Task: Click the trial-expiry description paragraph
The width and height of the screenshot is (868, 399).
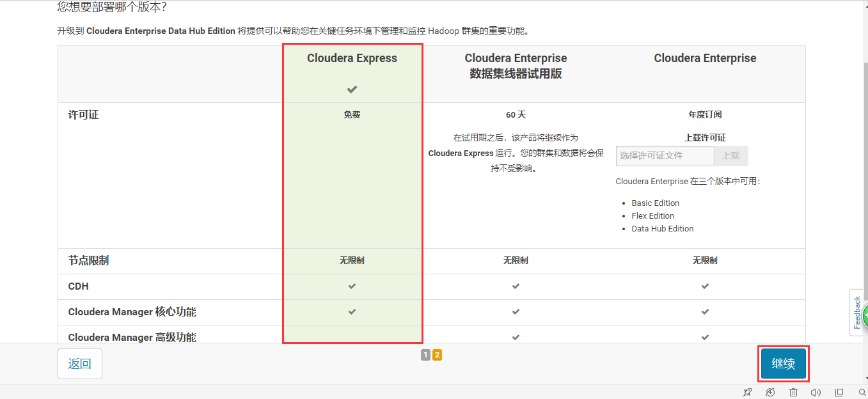Action: [516, 153]
